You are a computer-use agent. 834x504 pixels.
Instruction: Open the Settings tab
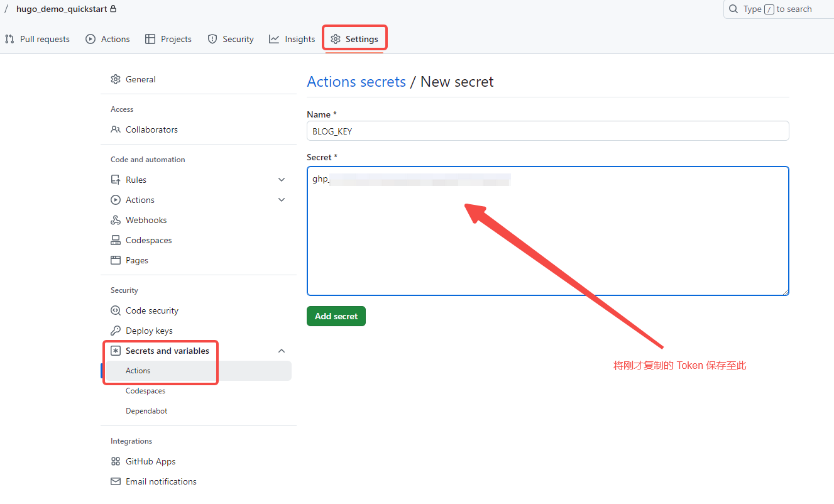354,39
